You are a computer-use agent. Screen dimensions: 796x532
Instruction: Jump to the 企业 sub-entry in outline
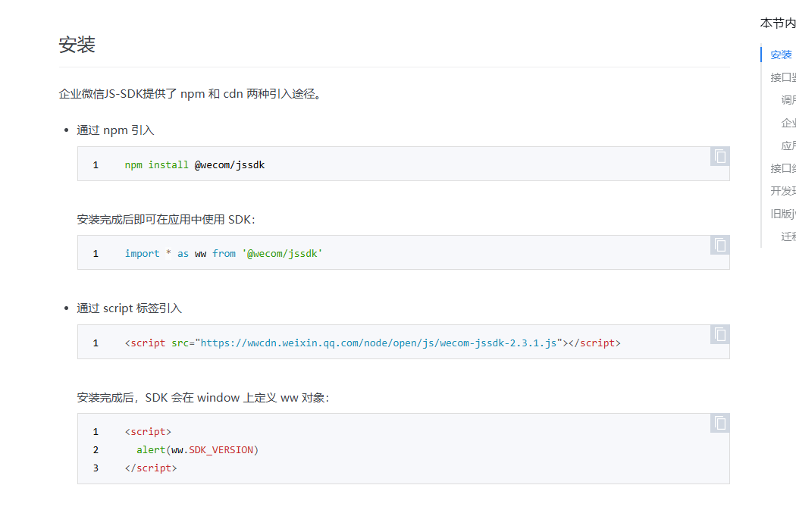[788, 123]
